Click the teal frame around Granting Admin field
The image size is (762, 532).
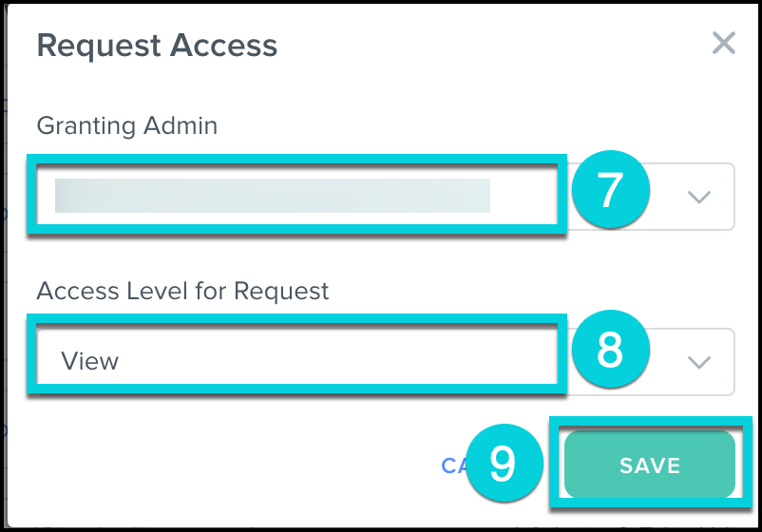coord(296,159)
